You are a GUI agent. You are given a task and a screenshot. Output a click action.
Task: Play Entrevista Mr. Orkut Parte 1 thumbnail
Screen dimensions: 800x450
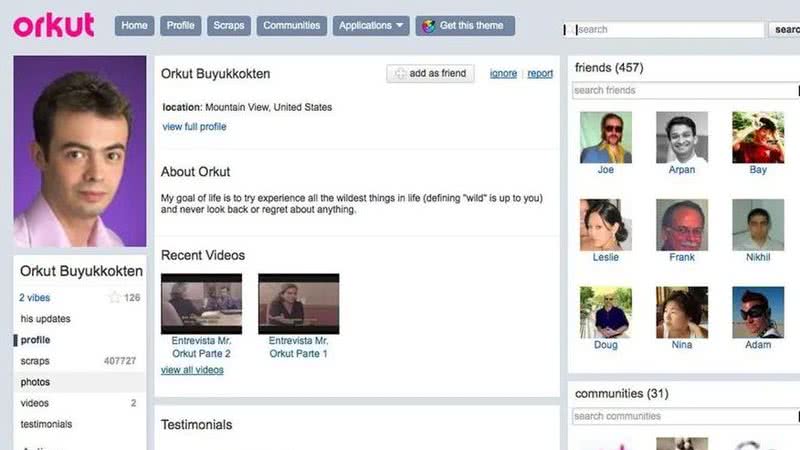(298, 304)
